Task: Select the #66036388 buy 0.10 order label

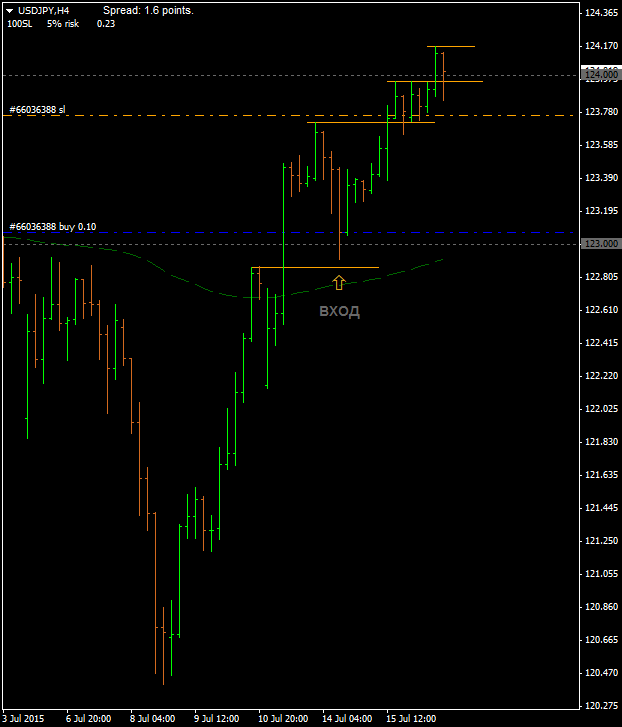Action: 53,227
